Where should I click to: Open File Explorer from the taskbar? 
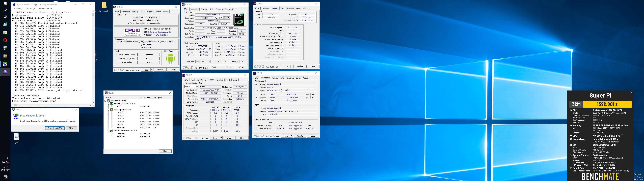pyautogui.click(x=5, y=32)
